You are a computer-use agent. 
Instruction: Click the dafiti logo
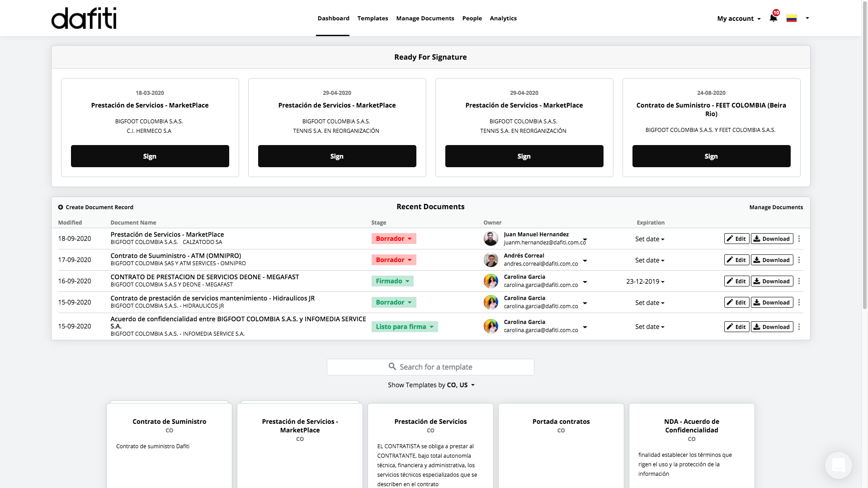click(84, 18)
